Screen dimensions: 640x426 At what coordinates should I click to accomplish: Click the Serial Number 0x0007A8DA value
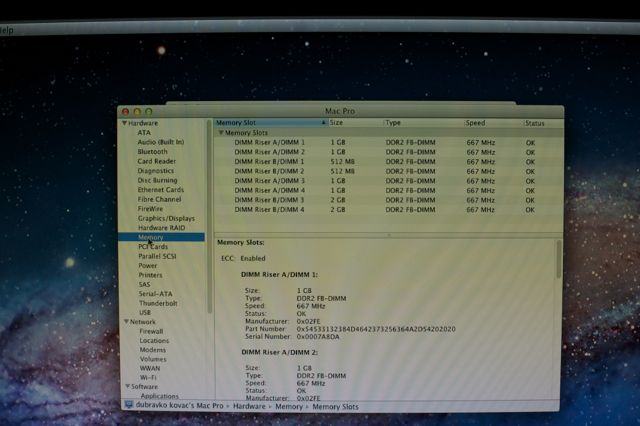[x=318, y=337]
